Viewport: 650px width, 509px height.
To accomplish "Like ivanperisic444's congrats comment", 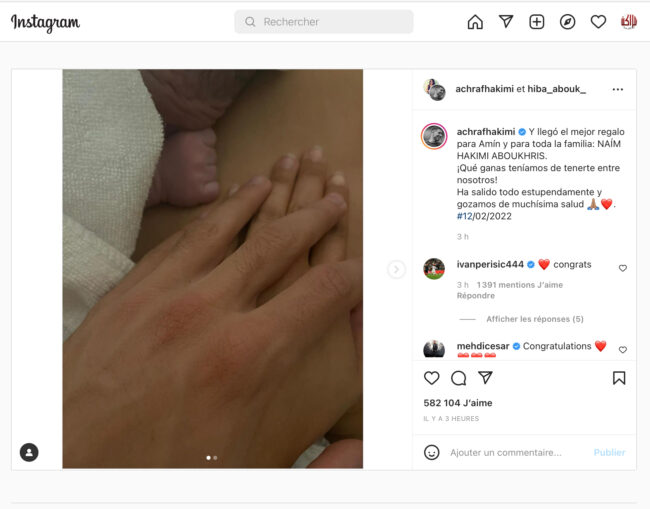I will coord(623,268).
